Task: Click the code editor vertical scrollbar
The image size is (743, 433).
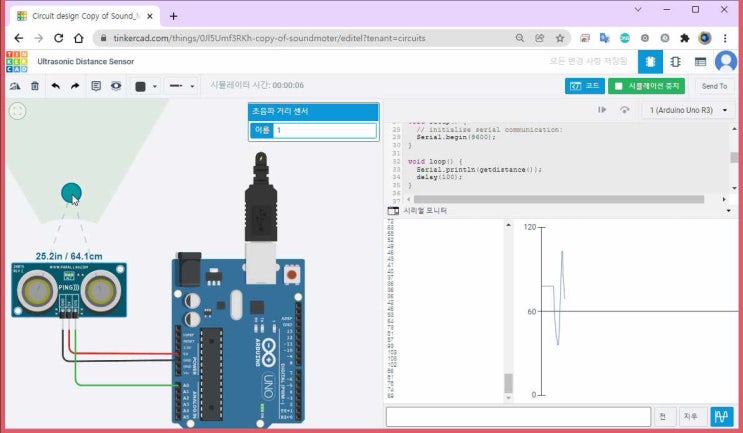Action: pyautogui.click(x=734, y=157)
